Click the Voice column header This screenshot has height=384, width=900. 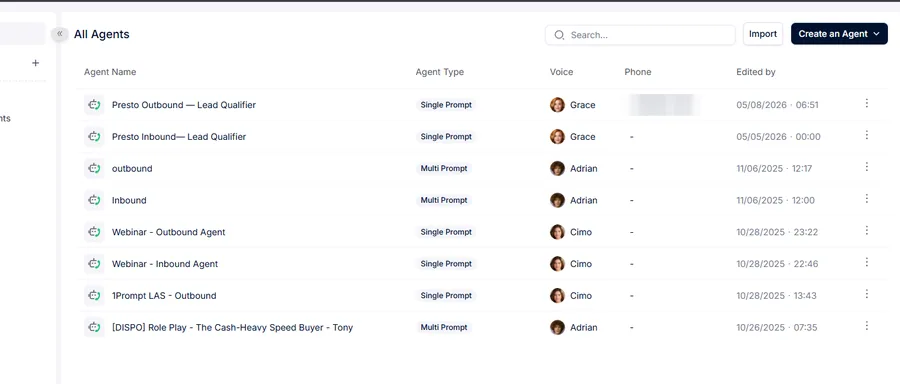pos(561,72)
